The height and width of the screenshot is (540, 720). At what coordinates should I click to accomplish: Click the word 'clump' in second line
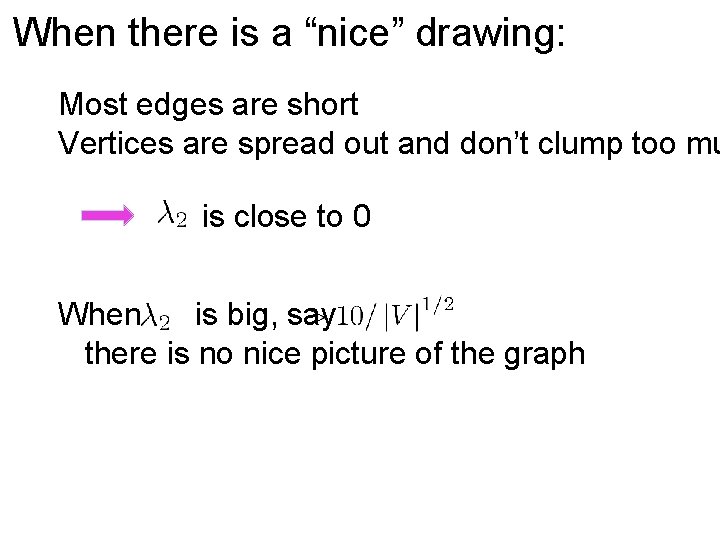pyautogui.click(x=579, y=145)
